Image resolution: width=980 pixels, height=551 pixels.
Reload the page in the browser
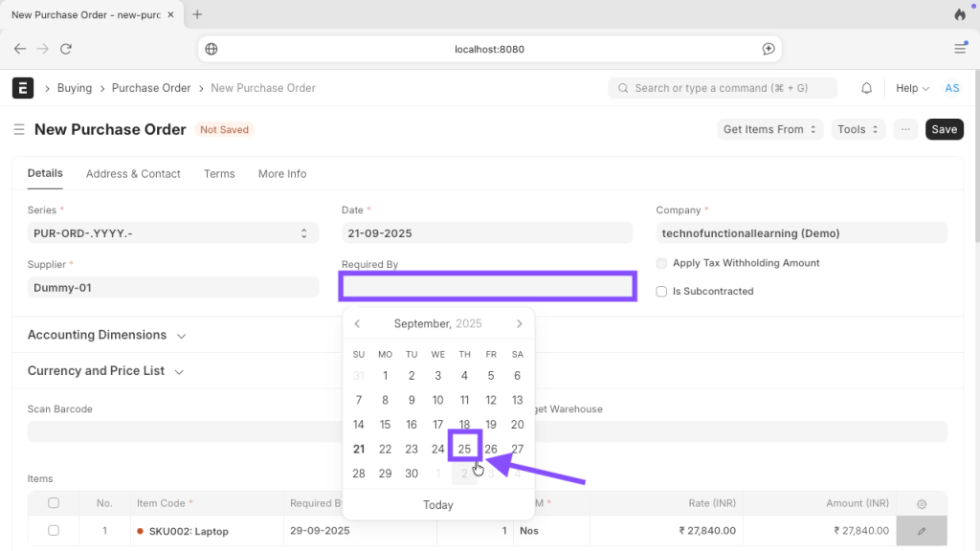(x=66, y=49)
